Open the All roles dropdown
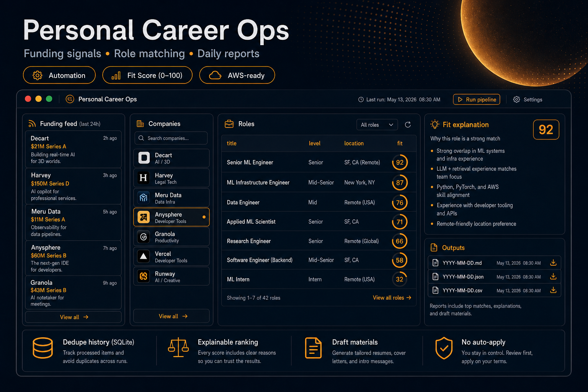588x392 pixels. coord(377,125)
